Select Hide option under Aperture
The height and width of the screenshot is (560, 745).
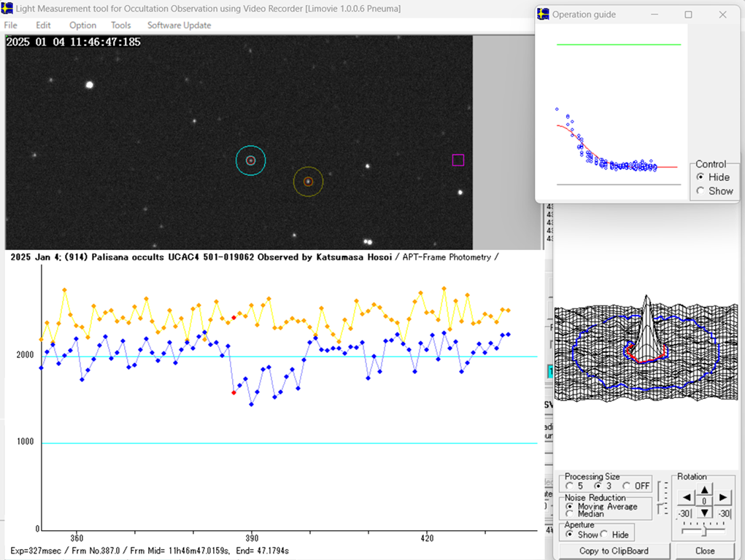coord(604,534)
